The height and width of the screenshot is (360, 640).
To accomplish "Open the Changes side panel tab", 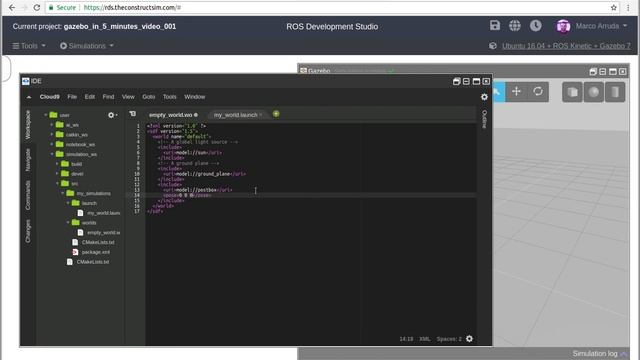I will 28,231.
